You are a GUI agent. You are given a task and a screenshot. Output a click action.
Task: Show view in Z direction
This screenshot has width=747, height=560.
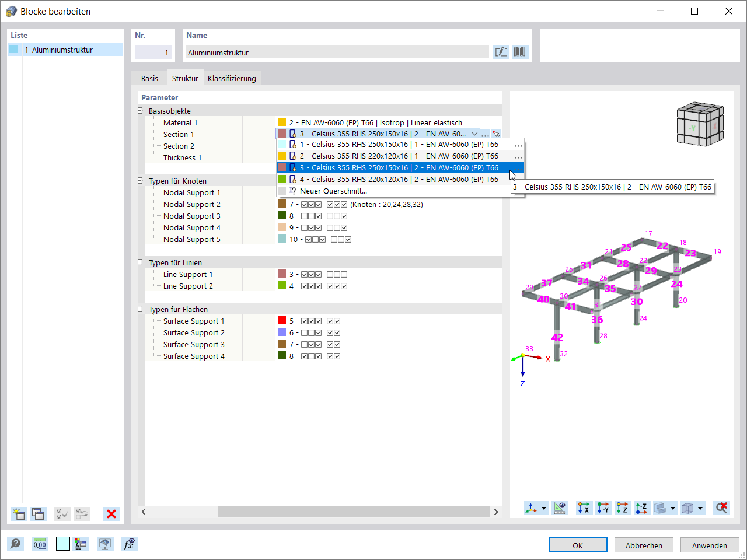[x=623, y=508]
